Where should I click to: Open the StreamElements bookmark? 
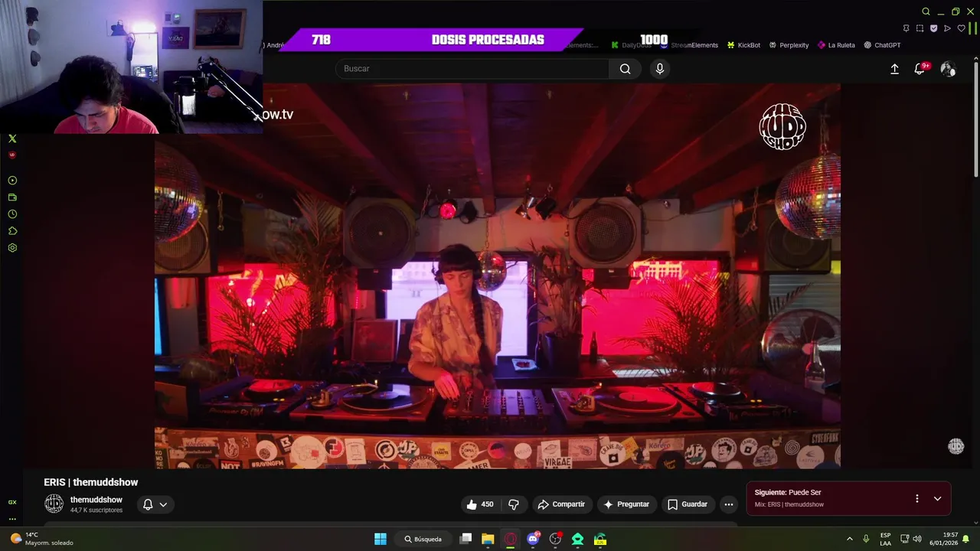tap(688, 45)
